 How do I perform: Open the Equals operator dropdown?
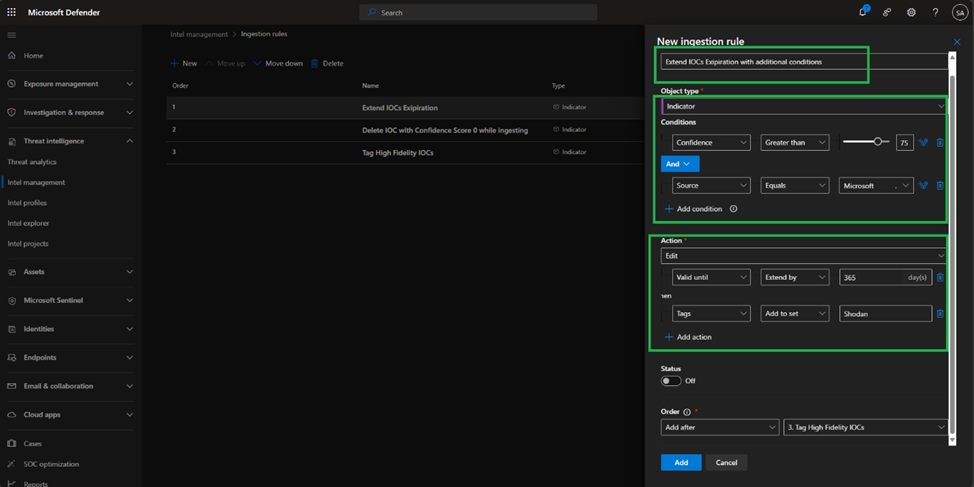pos(795,185)
